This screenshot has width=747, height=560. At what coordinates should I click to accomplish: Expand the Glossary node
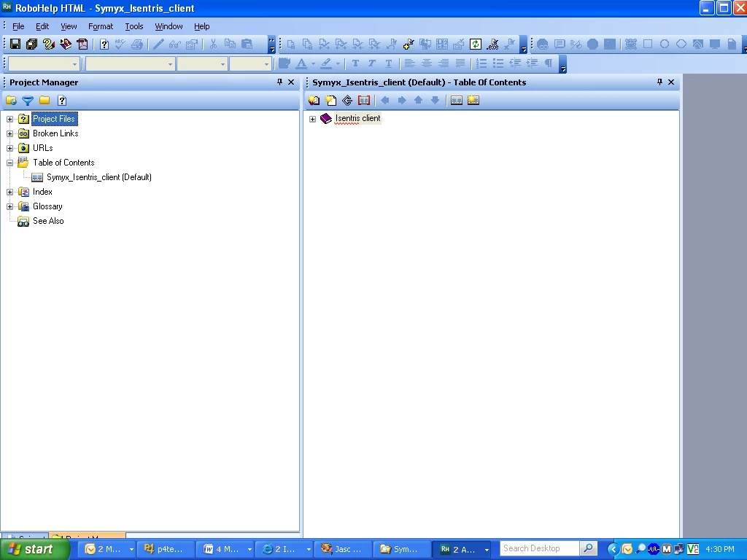pos(9,206)
